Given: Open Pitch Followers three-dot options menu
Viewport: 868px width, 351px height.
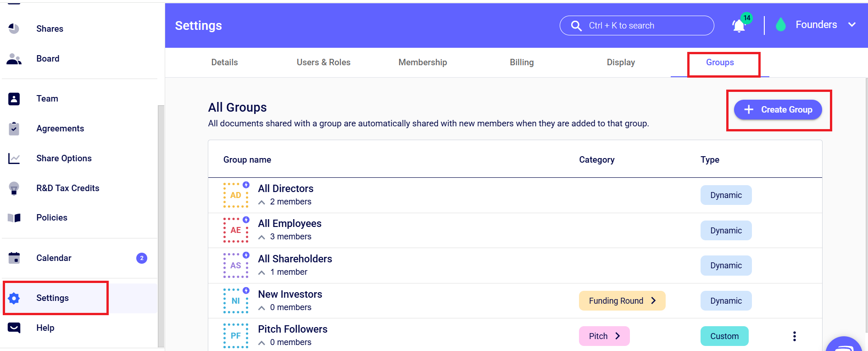Looking at the screenshot, I should [794, 336].
